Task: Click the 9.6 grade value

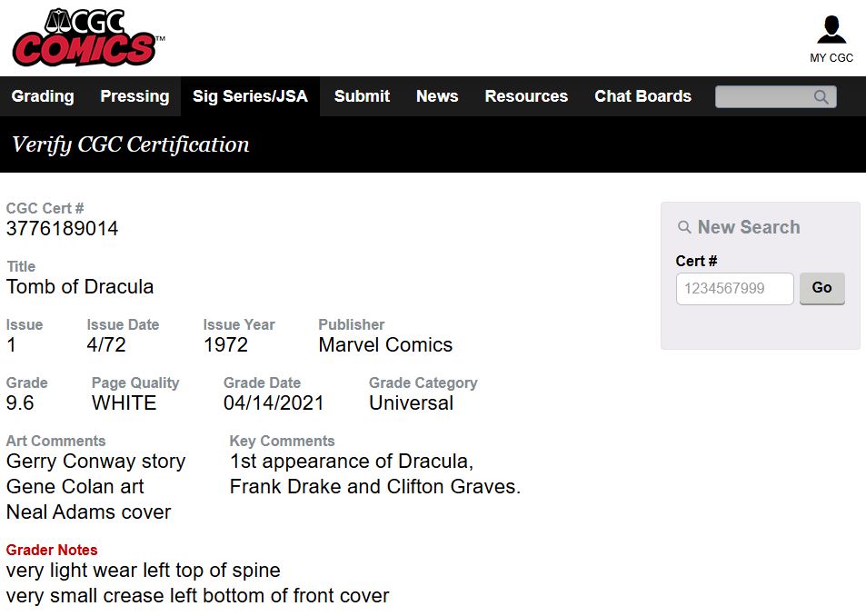Action: pos(21,403)
